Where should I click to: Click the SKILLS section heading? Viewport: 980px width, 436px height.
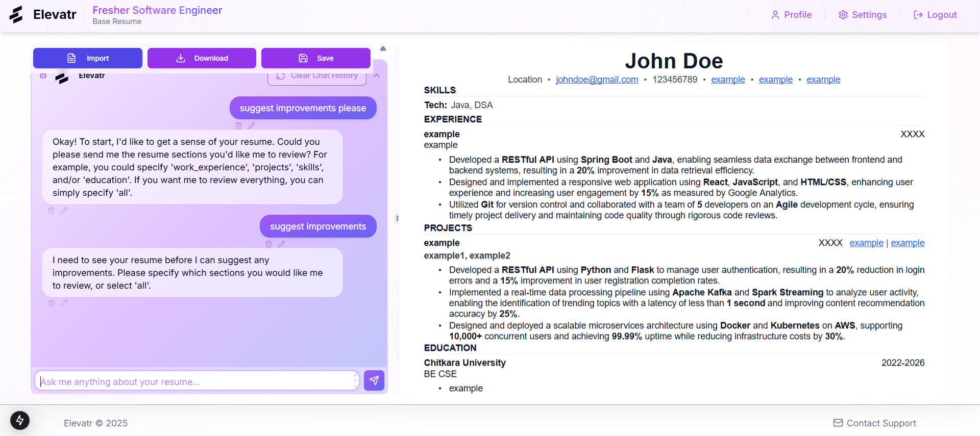tap(440, 90)
